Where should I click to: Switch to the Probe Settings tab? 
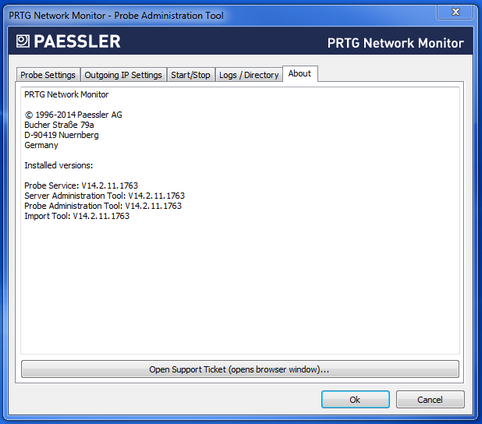click(x=48, y=75)
